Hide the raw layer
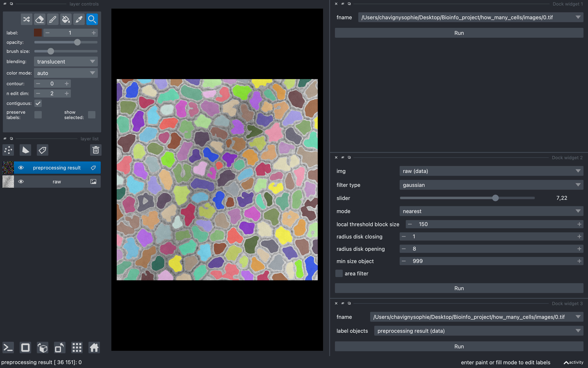The height and width of the screenshot is (368, 588). click(21, 182)
